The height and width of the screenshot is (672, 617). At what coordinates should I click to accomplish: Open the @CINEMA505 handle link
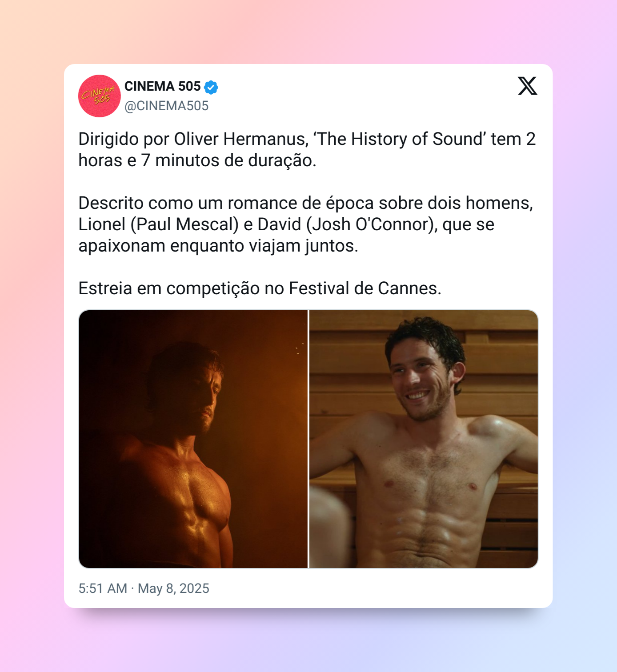167,106
